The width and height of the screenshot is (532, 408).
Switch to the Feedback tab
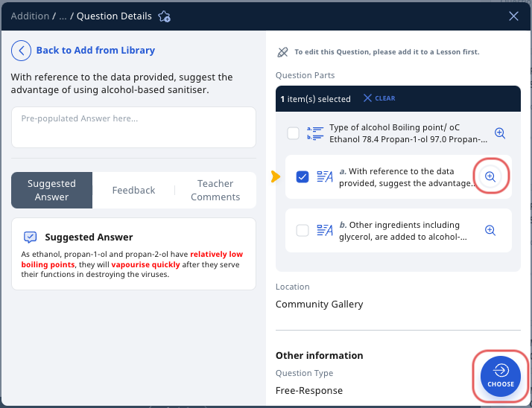pyautogui.click(x=133, y=191)
